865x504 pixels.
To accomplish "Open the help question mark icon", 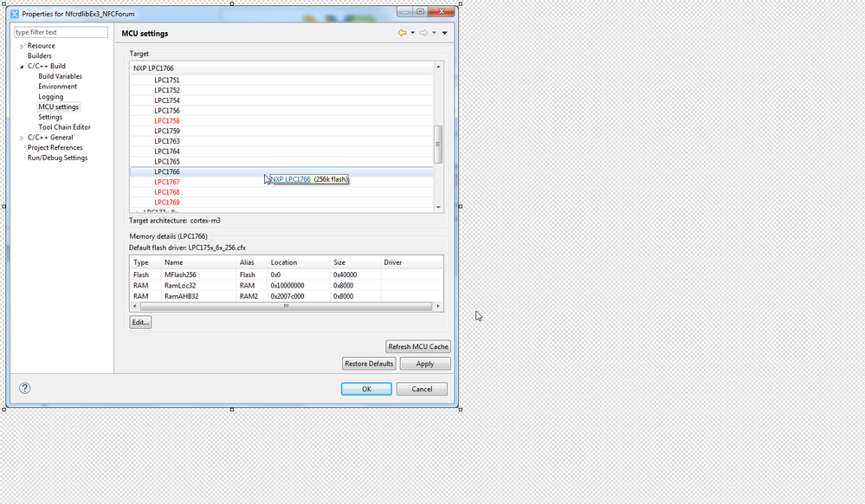I will pos(25,388).
